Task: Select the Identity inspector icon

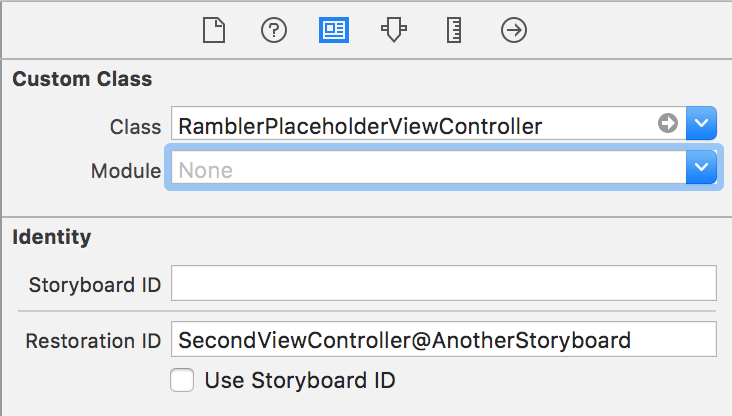Action: click(x=333, y=31)
